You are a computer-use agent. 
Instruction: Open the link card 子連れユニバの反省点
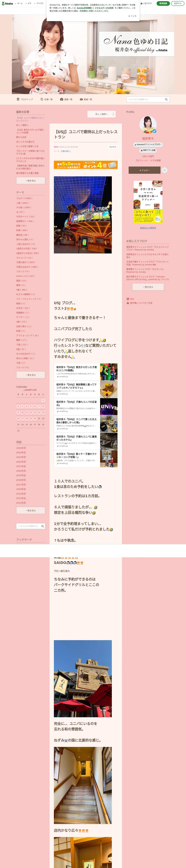click(x=86, y=406)
